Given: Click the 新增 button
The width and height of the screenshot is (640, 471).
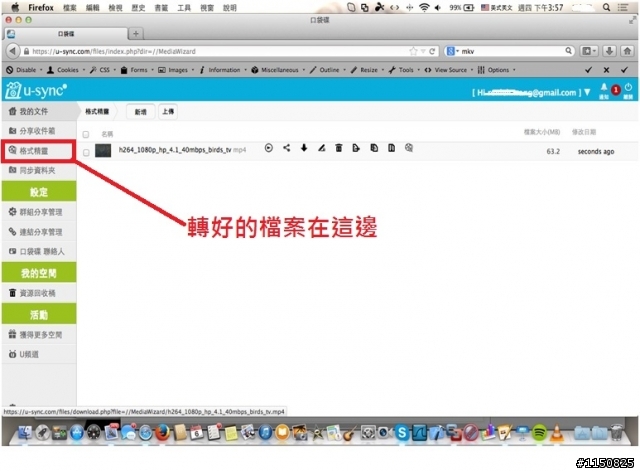Looking at the screenshot, I should tap(140, 112).
